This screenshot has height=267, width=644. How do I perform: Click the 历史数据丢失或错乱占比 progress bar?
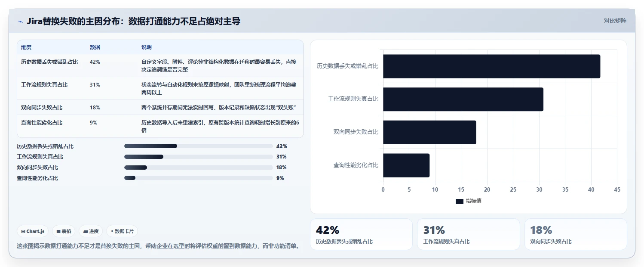(199, 146)
